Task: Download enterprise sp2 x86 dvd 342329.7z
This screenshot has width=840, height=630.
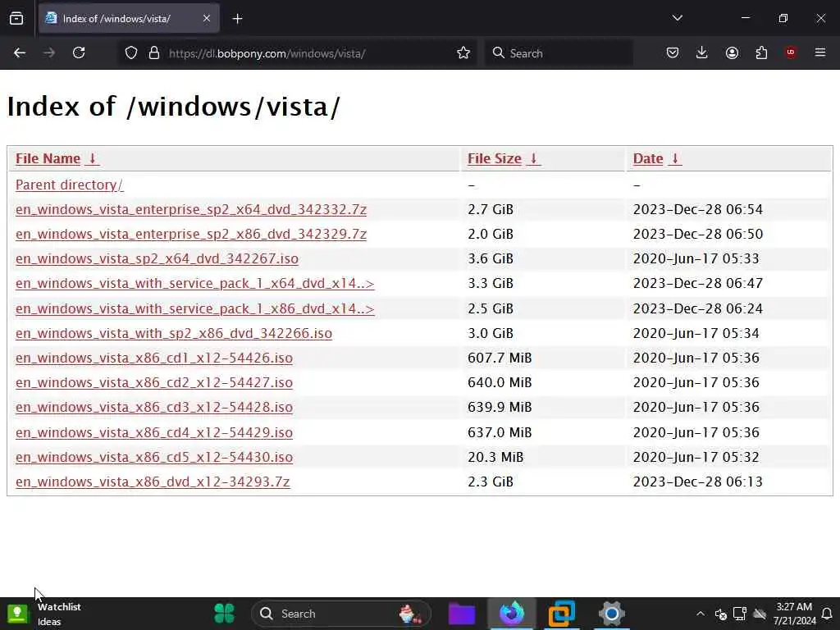Action: click(190, 234)
